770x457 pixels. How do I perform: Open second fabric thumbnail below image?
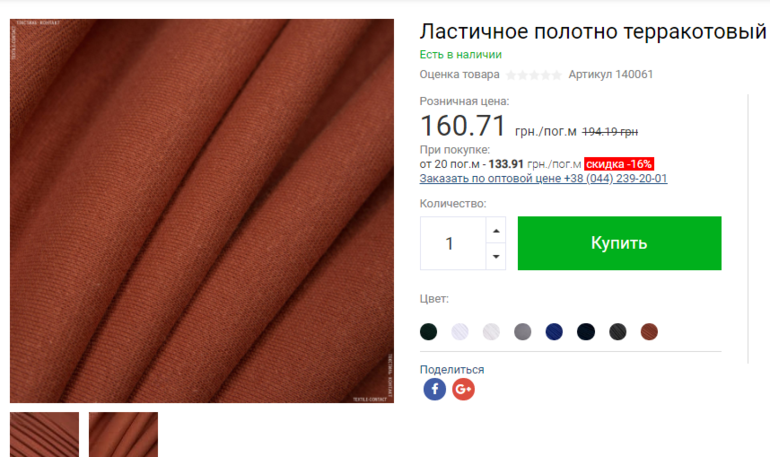click(123, 434)
